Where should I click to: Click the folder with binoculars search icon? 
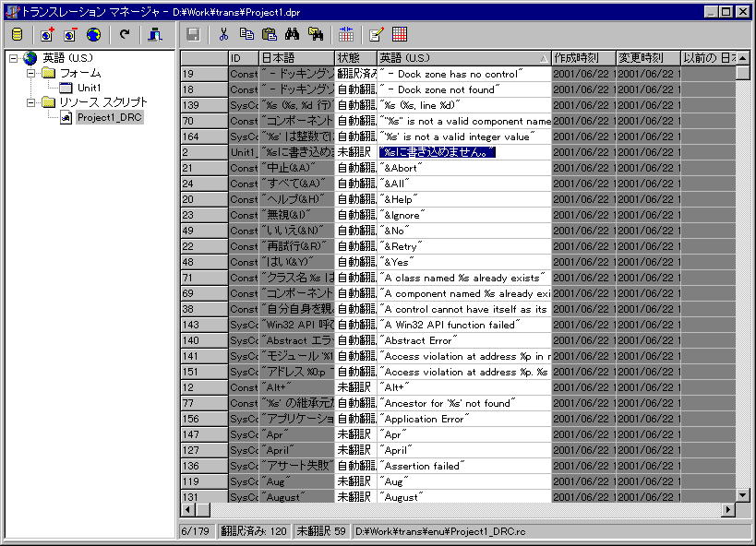316,35
